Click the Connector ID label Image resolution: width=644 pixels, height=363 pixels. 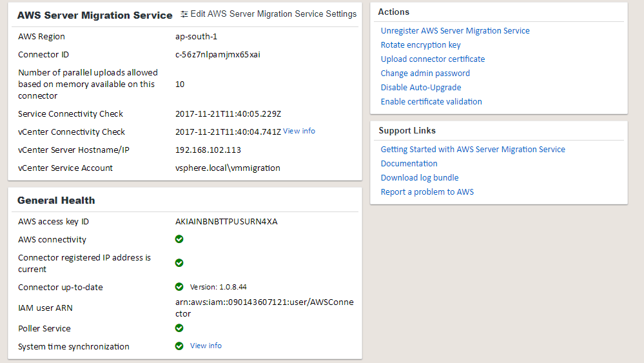[x=44, y=55]
